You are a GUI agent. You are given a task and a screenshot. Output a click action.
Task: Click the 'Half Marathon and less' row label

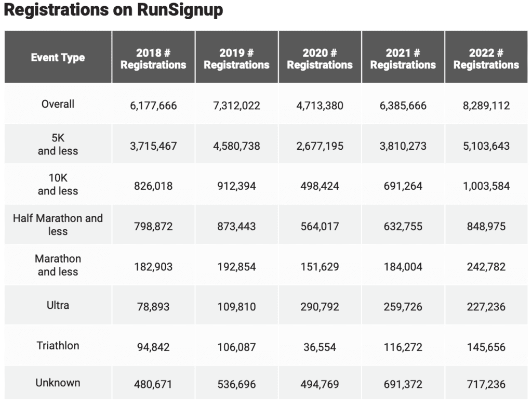point(58,225)
